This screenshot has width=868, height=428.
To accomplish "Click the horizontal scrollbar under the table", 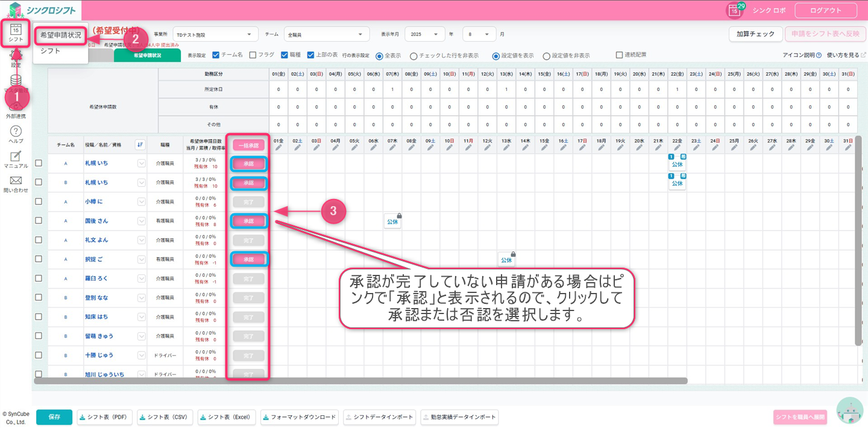I will coord(360,381).
